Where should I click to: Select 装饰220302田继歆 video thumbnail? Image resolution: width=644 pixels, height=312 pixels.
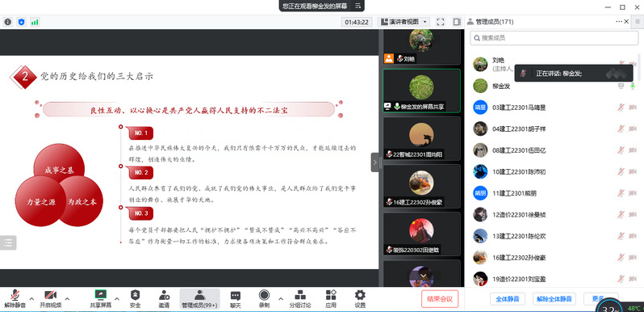click(x=421, y=234)
